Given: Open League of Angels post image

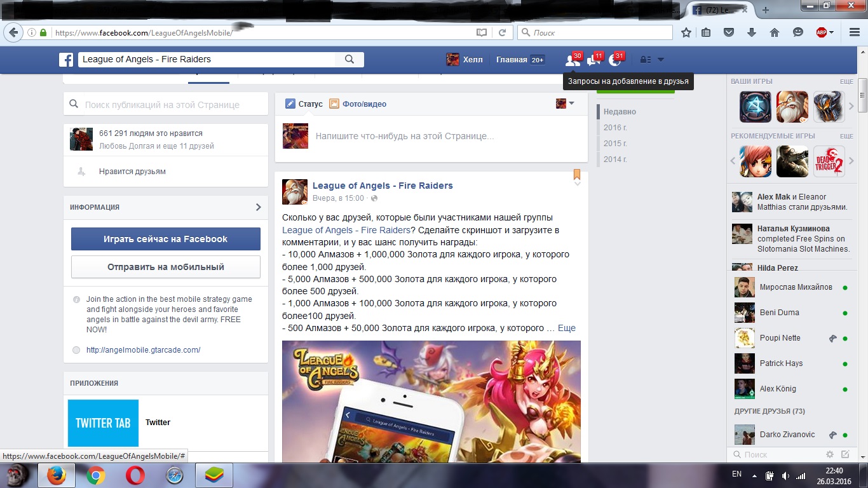Looking at the screenshot, I should [x=431, y=402].
